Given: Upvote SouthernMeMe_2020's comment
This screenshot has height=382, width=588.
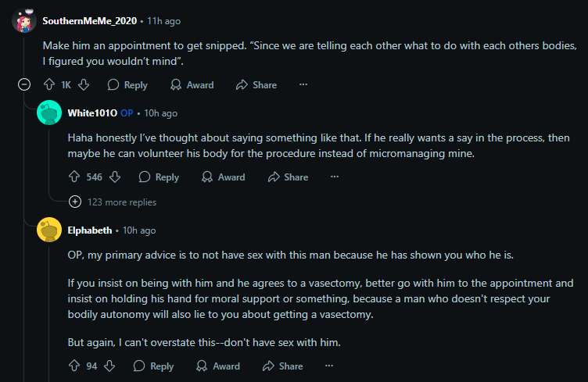Looking at the screenshot, I should (48, 84).
